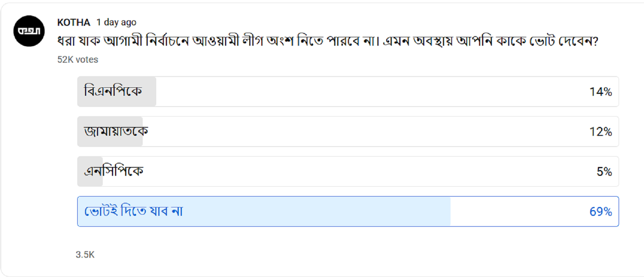
Task: Click the gray fill of the 14% bar
Action: coord(149,92)
